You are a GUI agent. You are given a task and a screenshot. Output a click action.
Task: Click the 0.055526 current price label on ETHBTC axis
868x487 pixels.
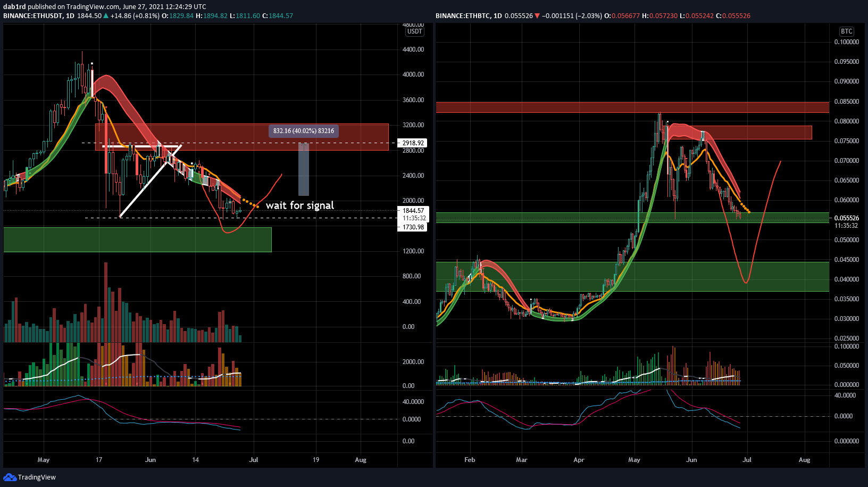click(x=846, y=218)
